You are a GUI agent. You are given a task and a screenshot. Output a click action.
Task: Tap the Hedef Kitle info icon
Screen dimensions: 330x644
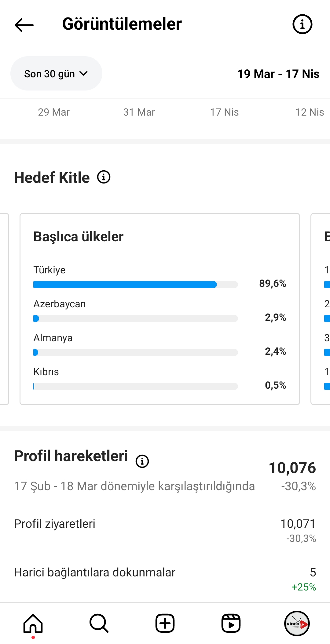click(x=104, y=177)
